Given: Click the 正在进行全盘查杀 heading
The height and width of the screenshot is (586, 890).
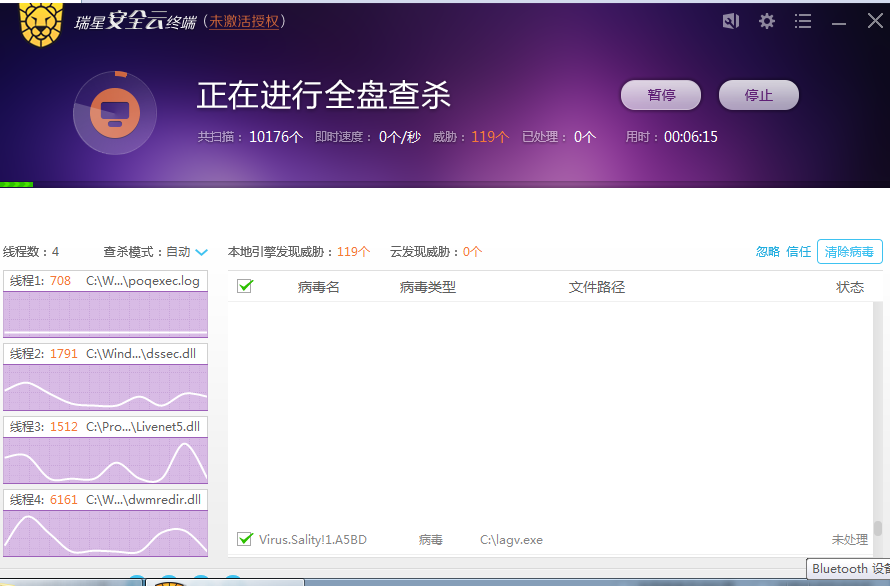Looking at the screenshot, I should coord(324,95).
